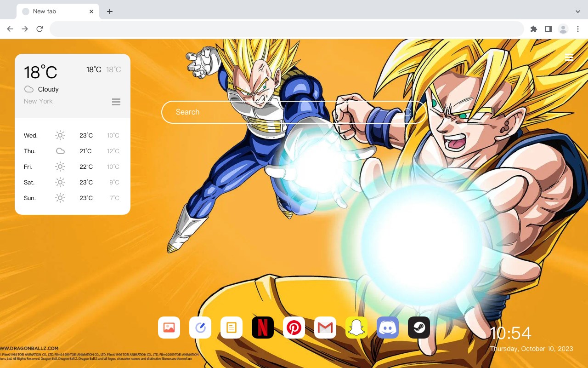
Task: Expand the tab search dropdown arrow
Action: coord(578,11)
